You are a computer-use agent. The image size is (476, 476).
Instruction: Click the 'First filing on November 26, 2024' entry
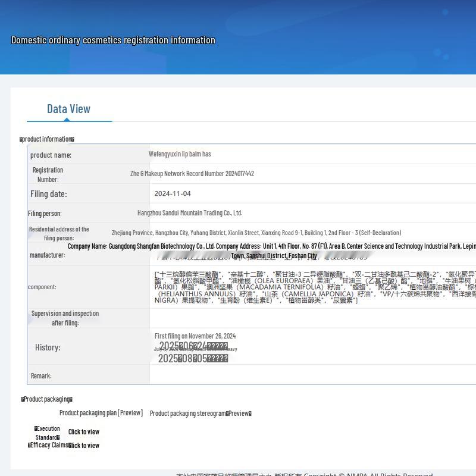coord(195,336)
